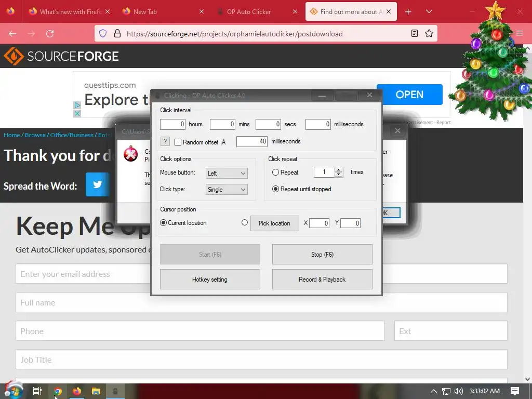Click the Firefox address bar URL
This screenshot has width=532, height=399.
pos(234,34)
